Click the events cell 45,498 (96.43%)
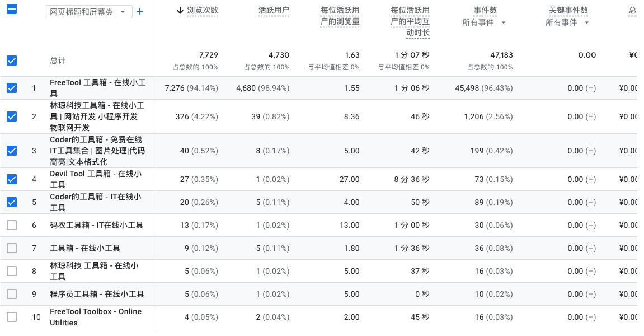Viewport: 644px width, 336px height. tap(484, 88)
